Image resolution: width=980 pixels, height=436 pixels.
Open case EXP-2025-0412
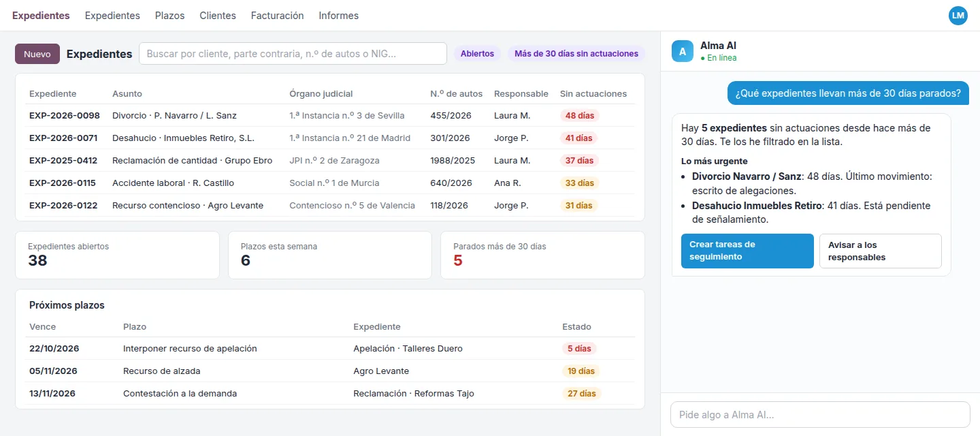coord(63,161)
